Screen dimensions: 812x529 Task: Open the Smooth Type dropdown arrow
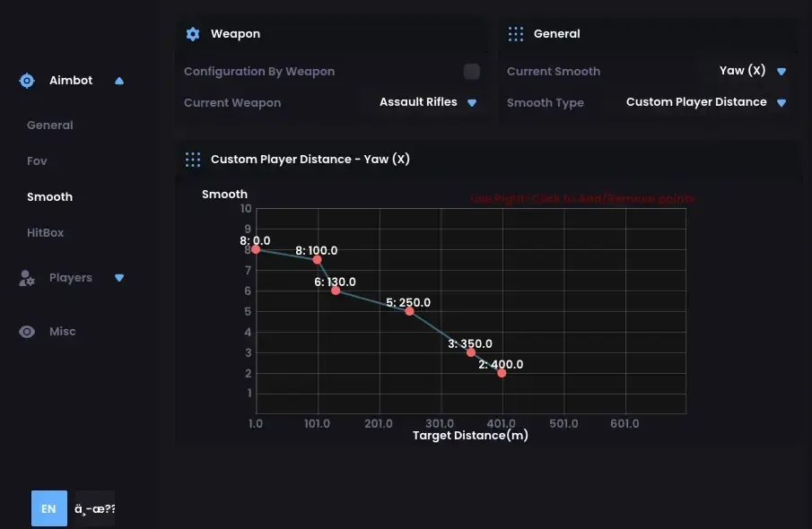tap(781, 103)
